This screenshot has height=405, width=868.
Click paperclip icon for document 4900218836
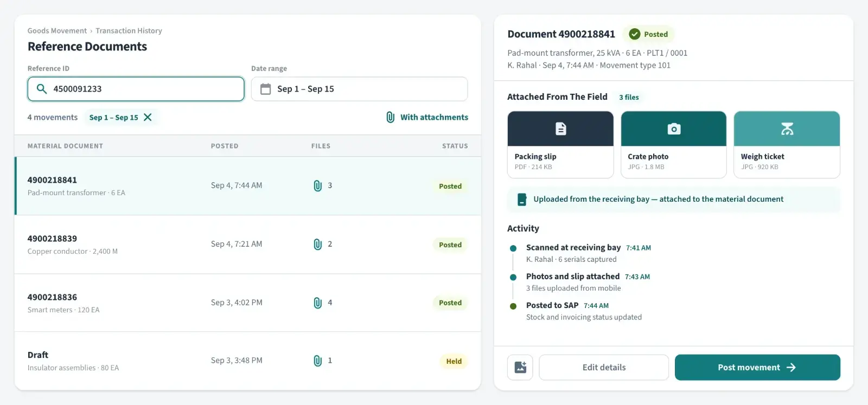(318, 303)
